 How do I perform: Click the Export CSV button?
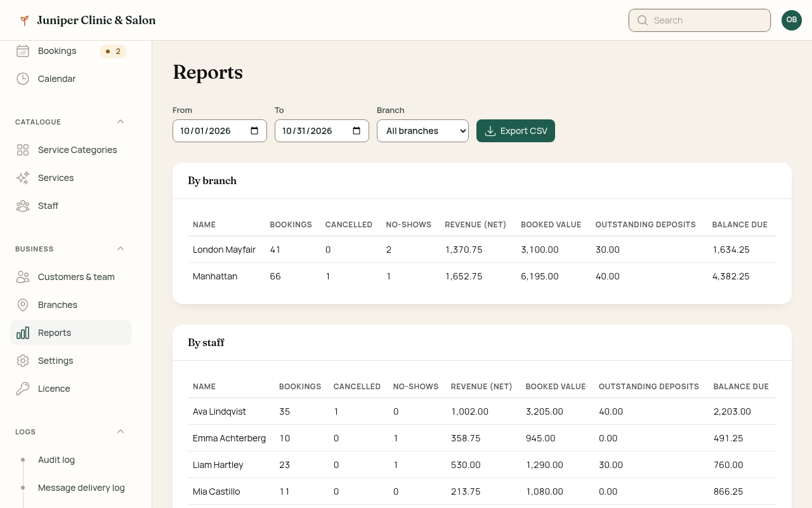[x=516, y=131]
